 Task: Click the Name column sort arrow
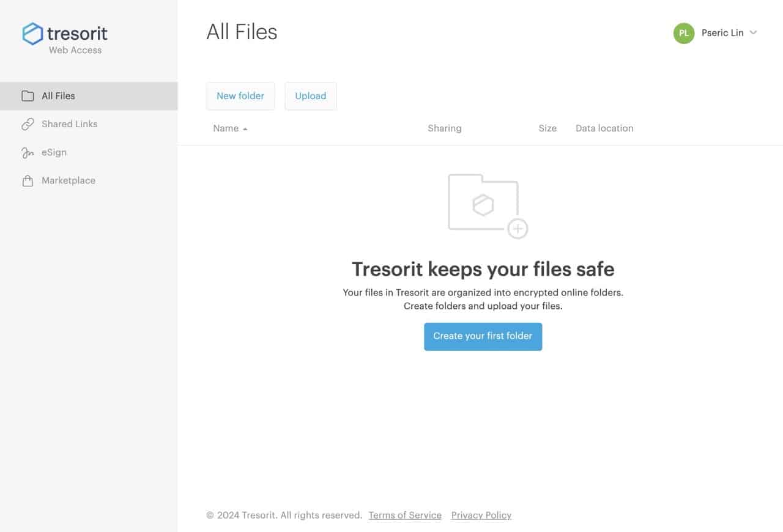(245, 129)
